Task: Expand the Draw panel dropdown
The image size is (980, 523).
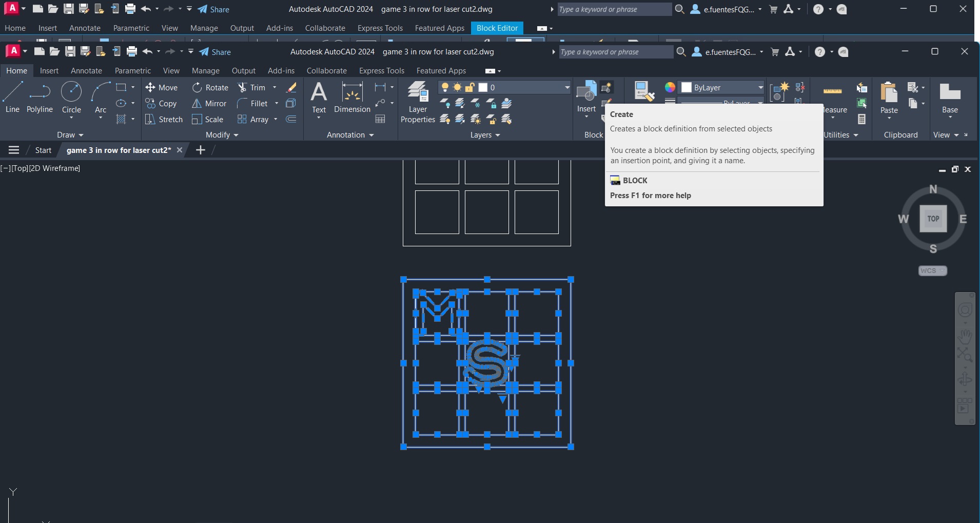Action: click(70, 135)
